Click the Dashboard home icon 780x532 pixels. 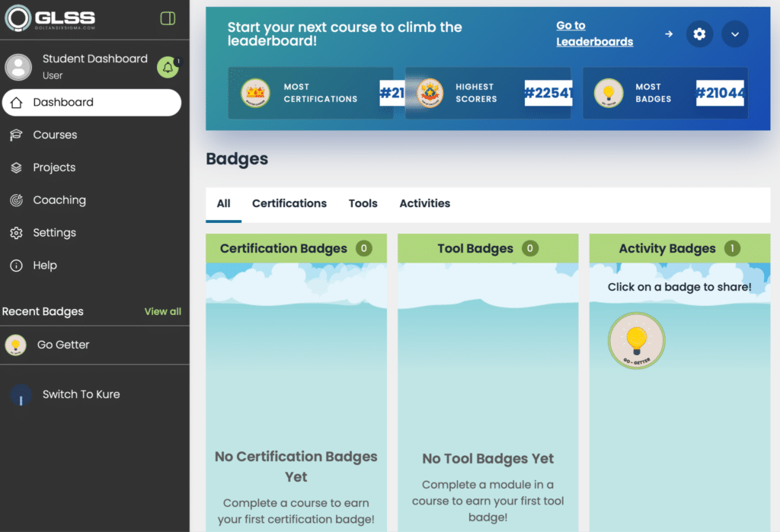click(x=17, y=103)
